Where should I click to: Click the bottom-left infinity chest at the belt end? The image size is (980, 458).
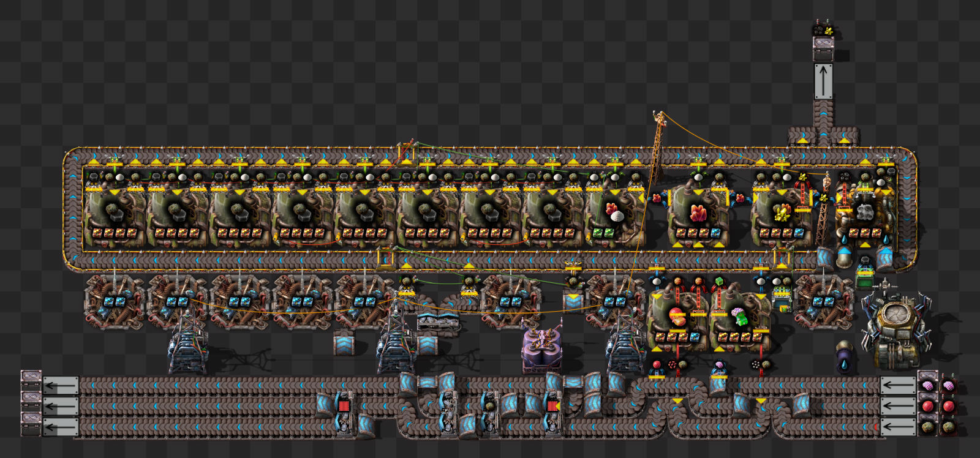(31, 423)
